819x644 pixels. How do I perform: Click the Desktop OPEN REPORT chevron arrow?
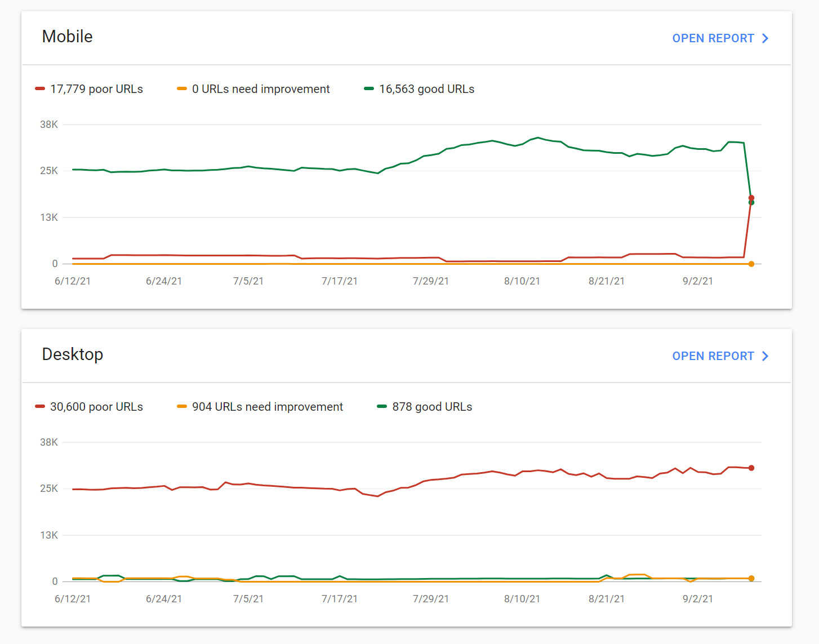pos(765,356)
